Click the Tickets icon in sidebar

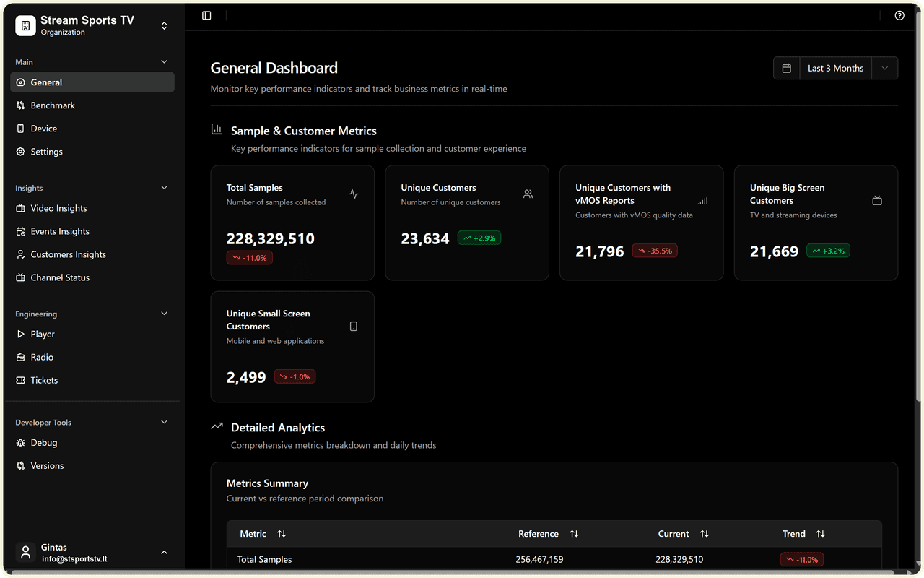[21, 380]
